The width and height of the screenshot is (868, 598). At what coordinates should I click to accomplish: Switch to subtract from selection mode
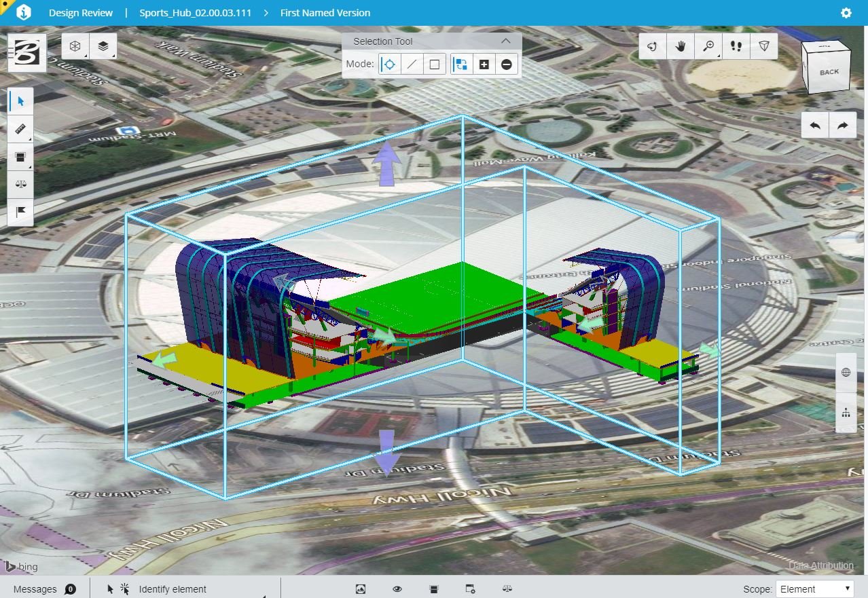pos(507,64)
